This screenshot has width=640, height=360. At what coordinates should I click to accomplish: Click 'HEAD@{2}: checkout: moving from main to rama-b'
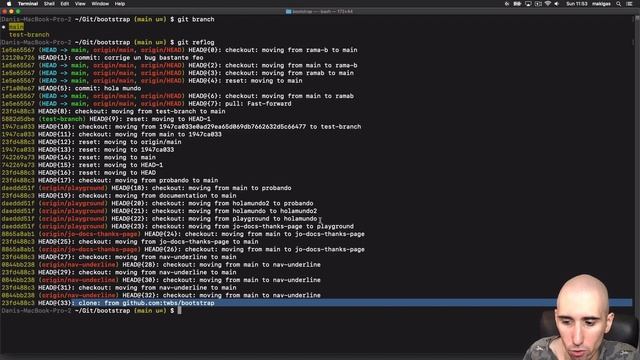tap(273, 65)
